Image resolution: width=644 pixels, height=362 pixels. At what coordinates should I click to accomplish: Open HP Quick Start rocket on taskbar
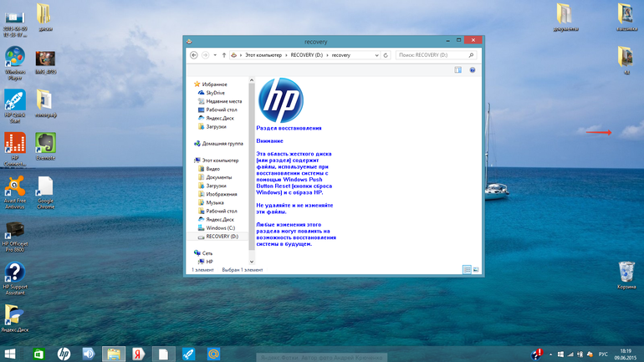click(x=188, y=354)
